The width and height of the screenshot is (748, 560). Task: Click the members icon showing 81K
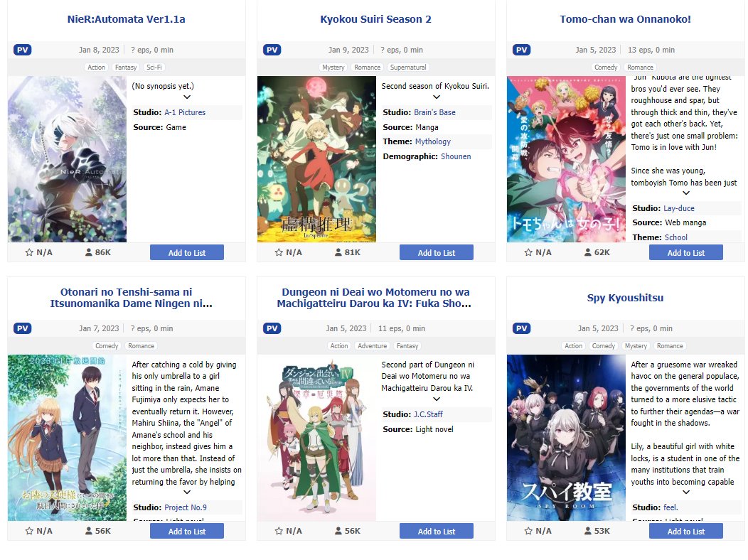click(x=338, y=252)
